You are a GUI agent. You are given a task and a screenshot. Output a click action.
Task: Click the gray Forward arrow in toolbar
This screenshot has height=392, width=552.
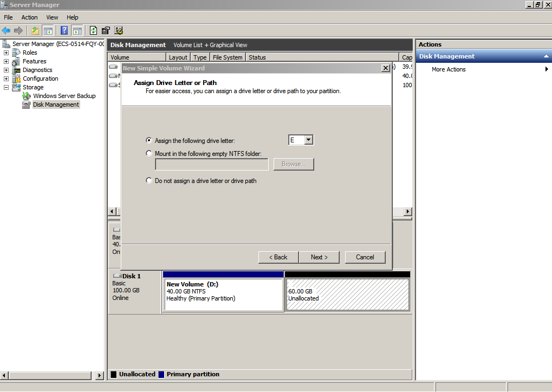[x=18, y=31]
